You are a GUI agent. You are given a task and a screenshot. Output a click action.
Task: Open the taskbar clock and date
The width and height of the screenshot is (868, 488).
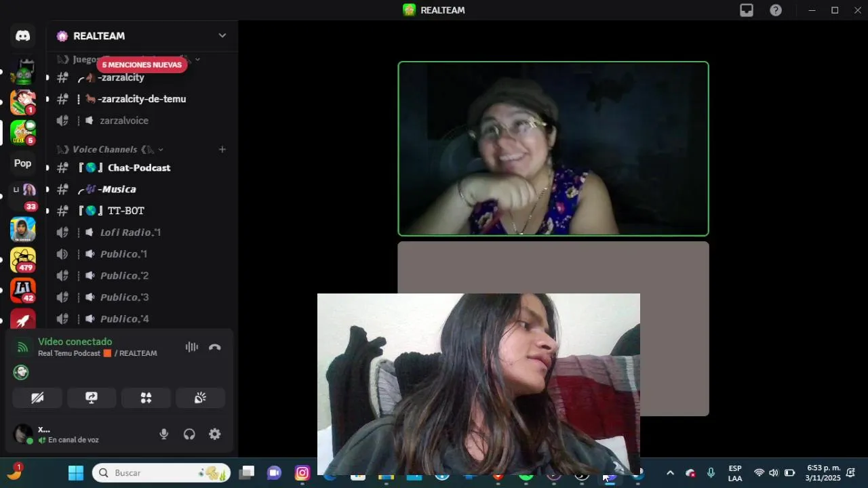click(823, 473)
